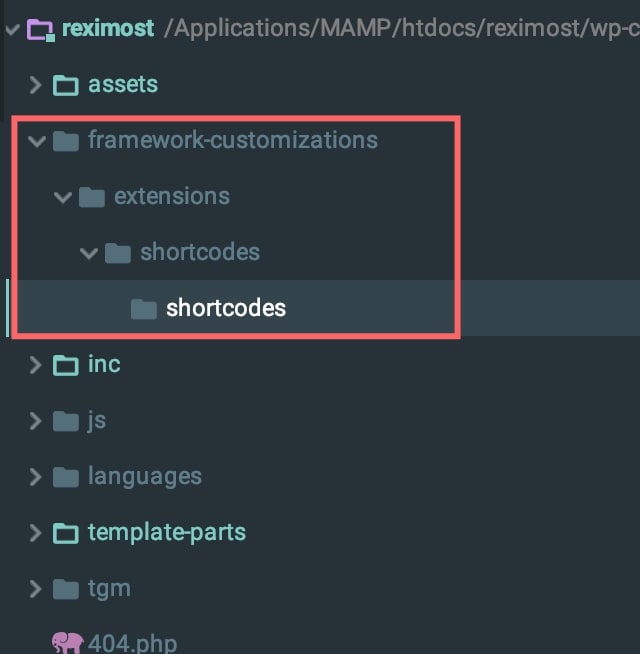Click the selected inner shortcodes folder icon
This screenshot has height=654, width=640.
144,309
